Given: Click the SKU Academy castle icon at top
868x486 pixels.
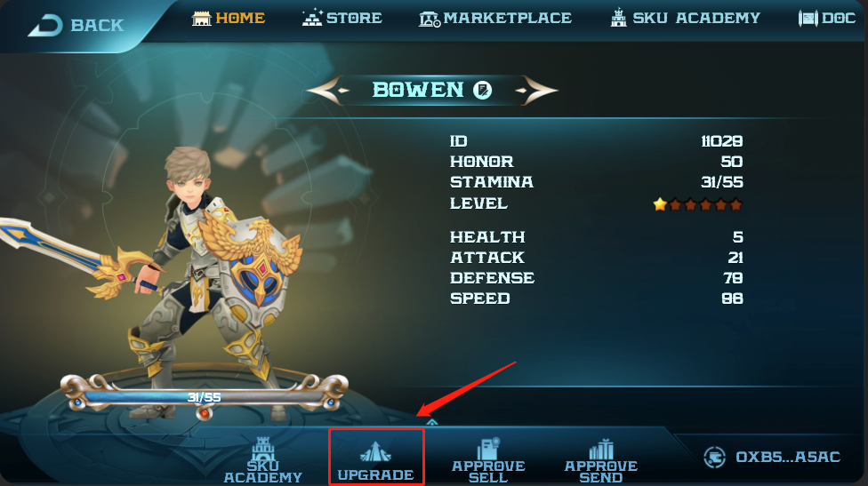Looking at the screenshot, I should [618, 18].
